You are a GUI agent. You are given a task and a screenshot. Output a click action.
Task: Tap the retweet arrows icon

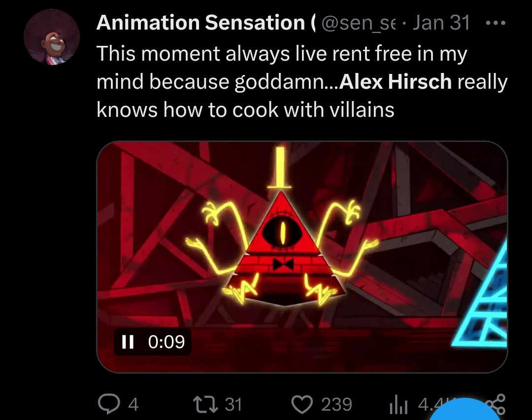[x=205, y=404]
